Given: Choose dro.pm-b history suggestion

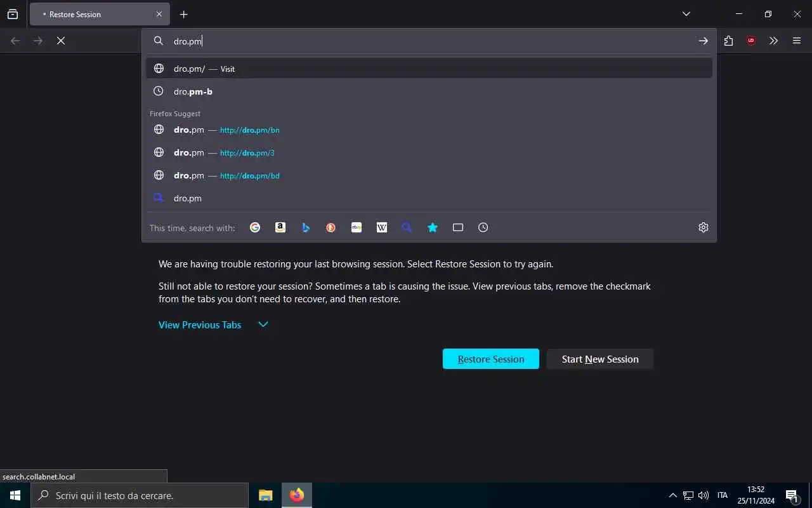Looking at the screenshot, I should [x=429, y=91].
